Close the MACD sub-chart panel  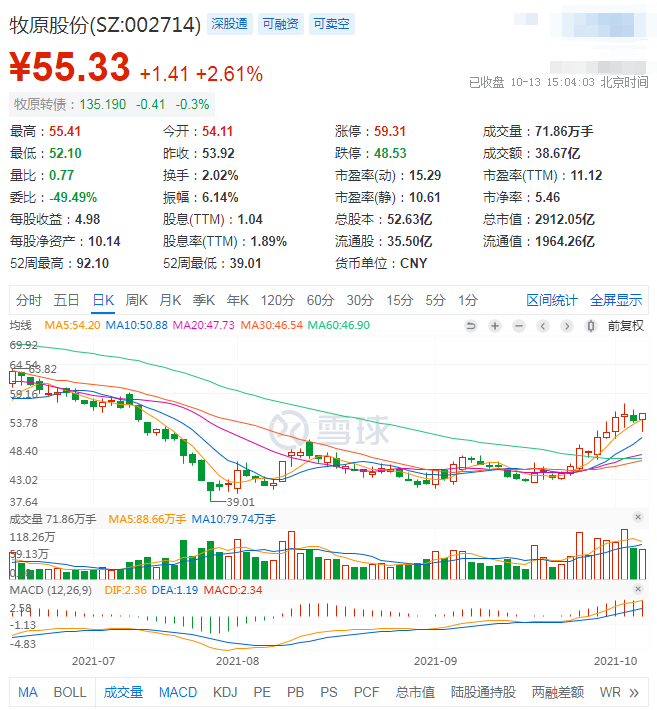[638, 589]
